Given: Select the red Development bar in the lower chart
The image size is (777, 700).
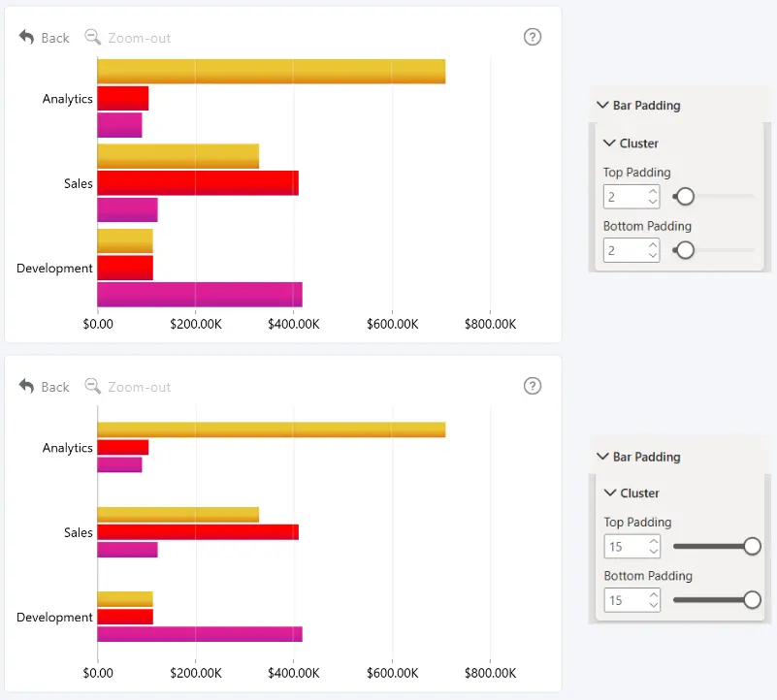Looking at the screenshot, I should 125,617.
